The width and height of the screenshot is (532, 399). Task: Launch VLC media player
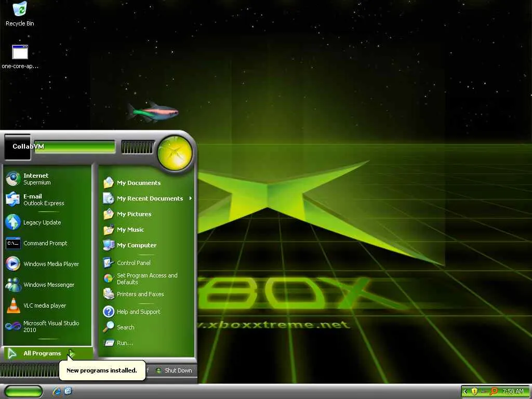(x=47, y=305)
